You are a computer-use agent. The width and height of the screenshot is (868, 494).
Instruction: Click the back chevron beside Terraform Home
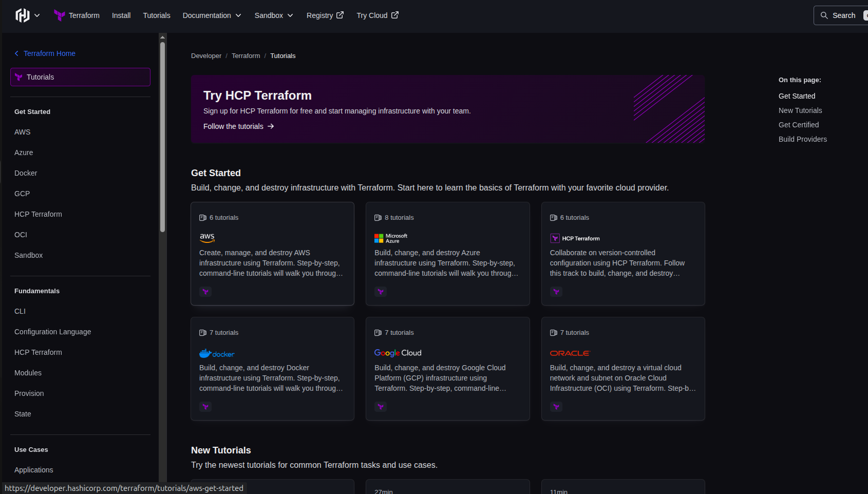coord(16,53)
